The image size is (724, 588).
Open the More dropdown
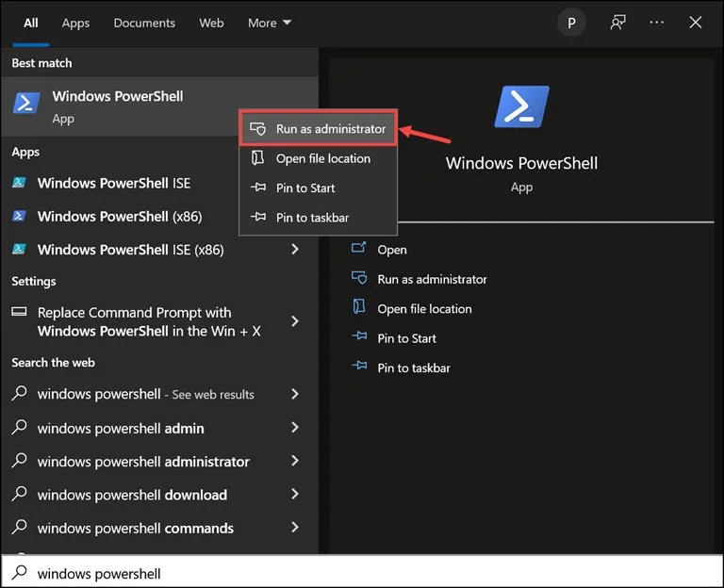point(270,23)
